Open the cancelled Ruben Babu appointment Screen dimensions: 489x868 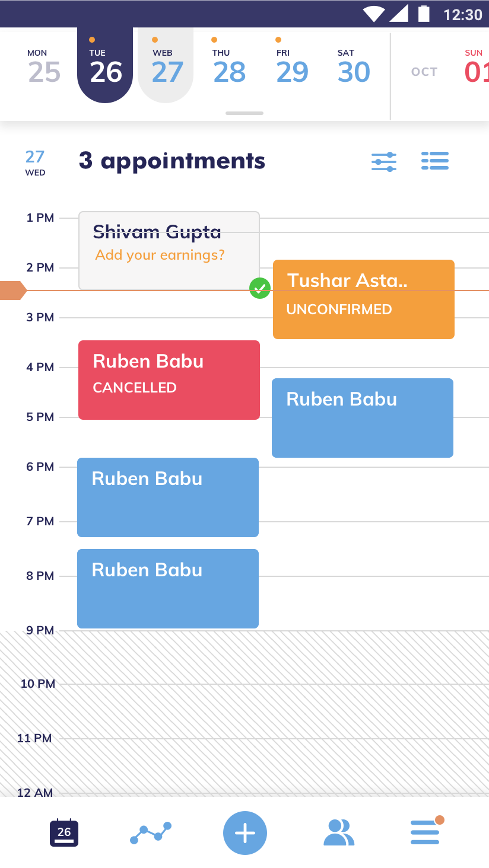point(169,380)
